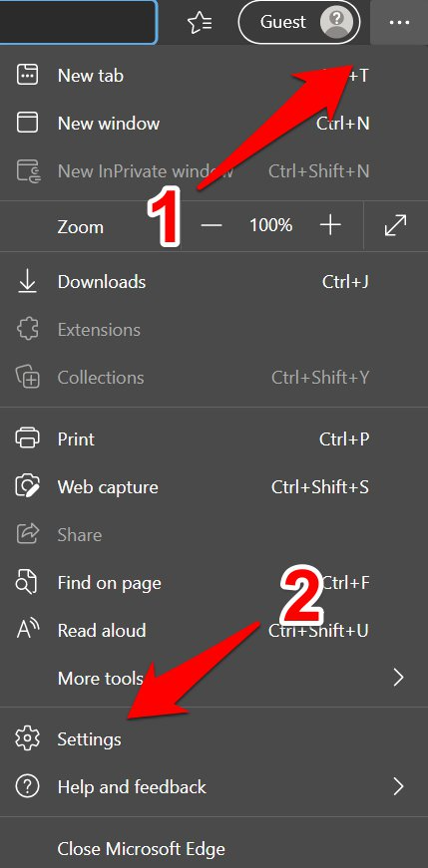Enter full screen with the diagonal arrows icon
Viewport: 428px width, 868px height.
396,225
